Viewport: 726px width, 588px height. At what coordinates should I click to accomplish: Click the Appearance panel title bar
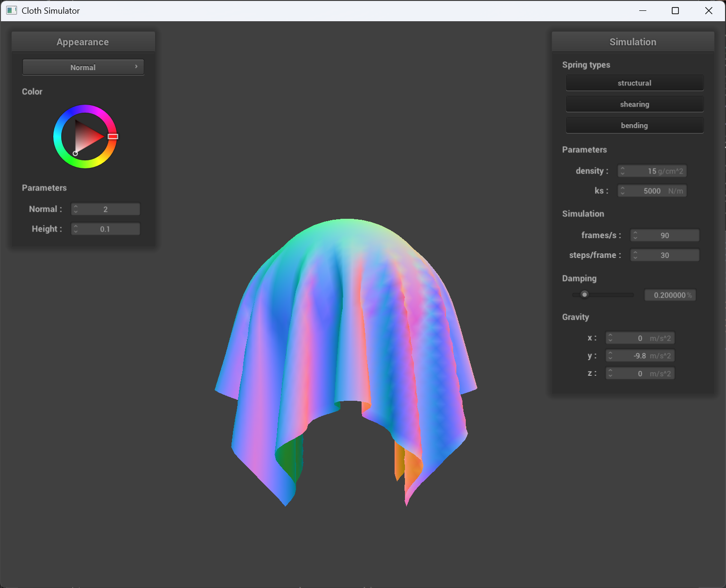point(83,42)
